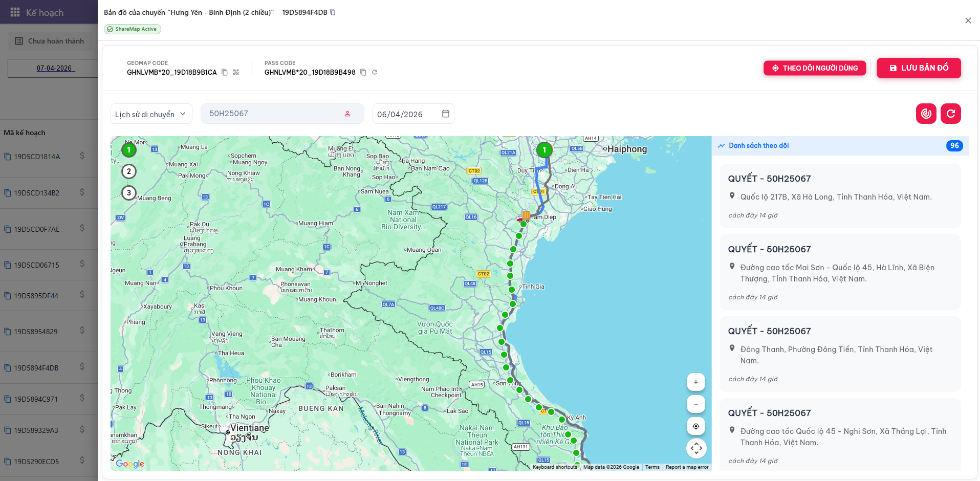Select the driver person icon in vehicle field

pos(346,114)
